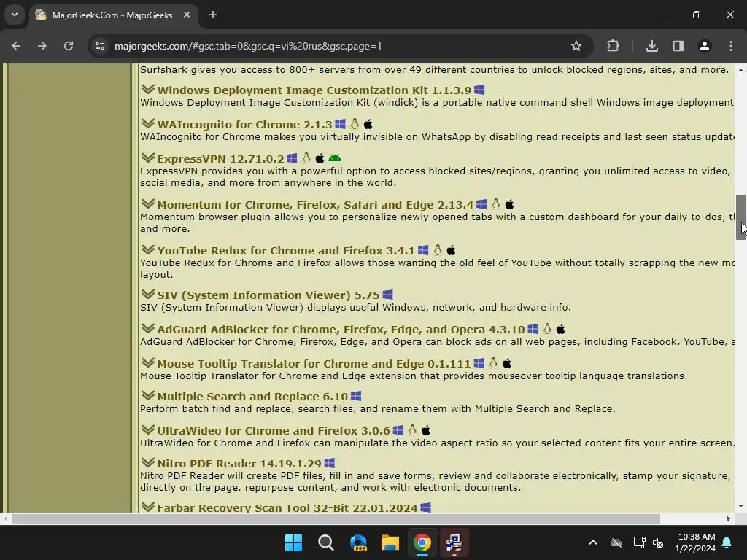The image size is (747, 560).
Task: Toggle the Chrome side panel
Action: [x=678, y=46]
